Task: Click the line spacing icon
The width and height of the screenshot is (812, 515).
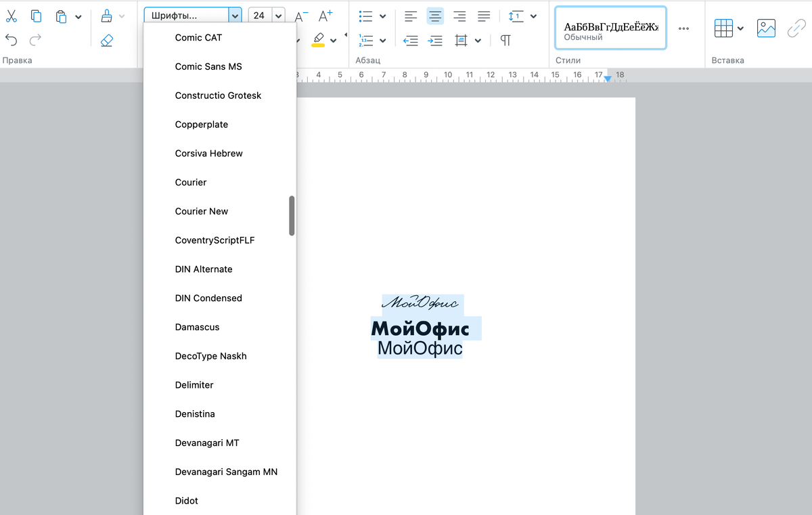Action: (x=516, y=16)
